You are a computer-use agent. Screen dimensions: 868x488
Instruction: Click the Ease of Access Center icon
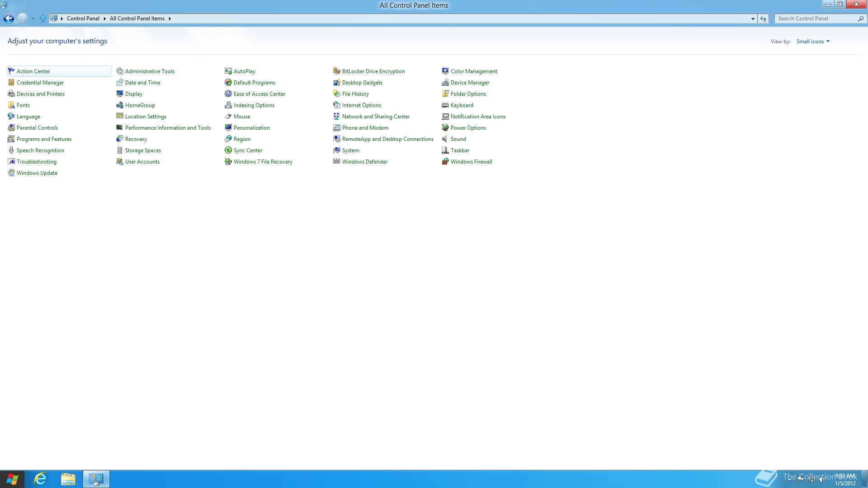(x=228, y=94)
